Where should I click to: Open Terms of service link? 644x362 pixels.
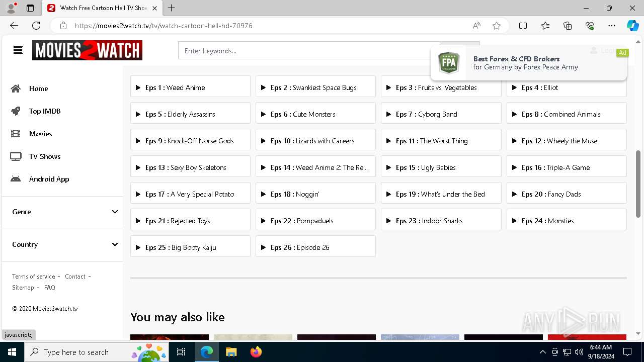click(34, 277)
